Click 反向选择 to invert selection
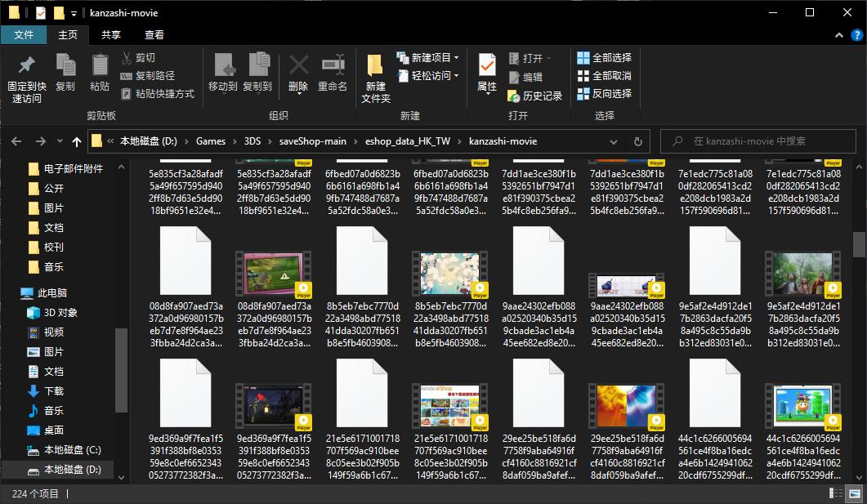 [605, 93]
